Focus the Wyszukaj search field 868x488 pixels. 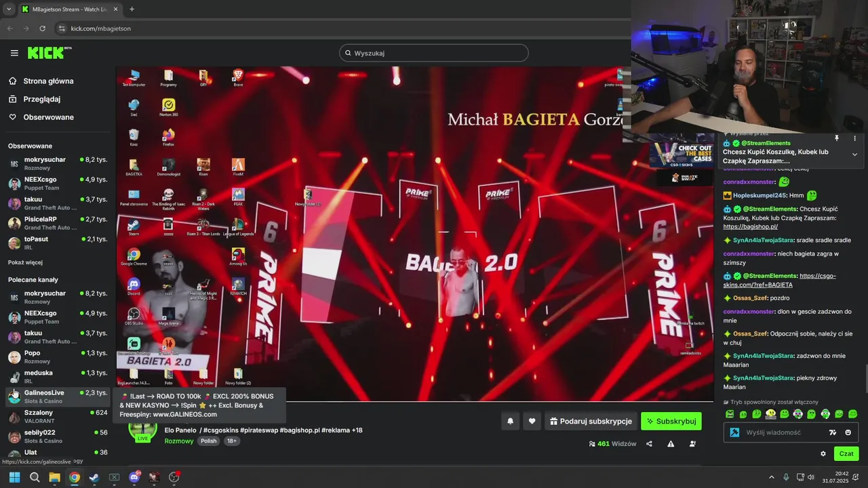(x=434, y=53)
